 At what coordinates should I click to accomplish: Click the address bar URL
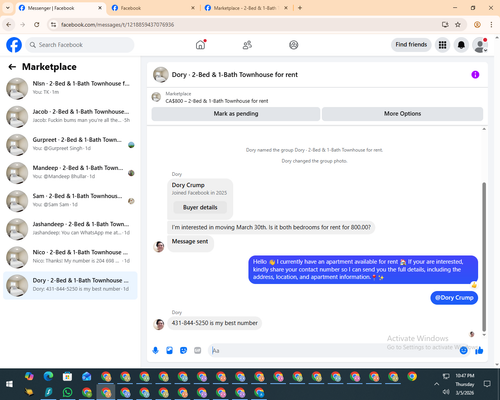(117, 25)
